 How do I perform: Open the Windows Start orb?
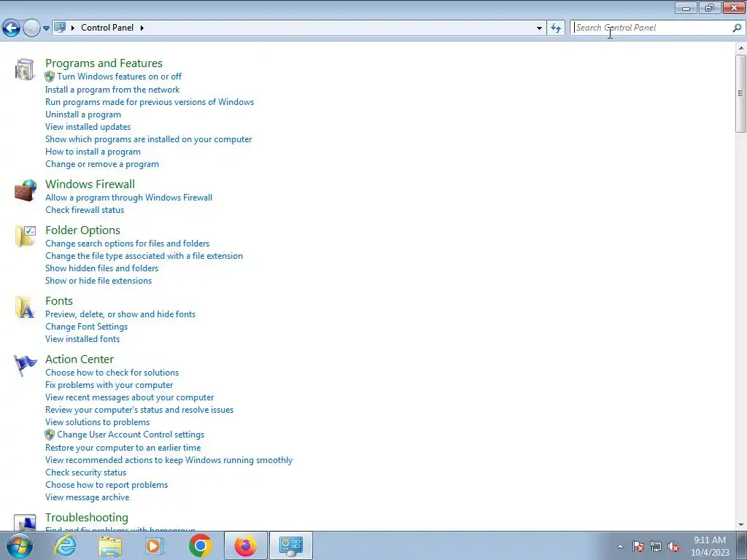(x=20, y=545)
